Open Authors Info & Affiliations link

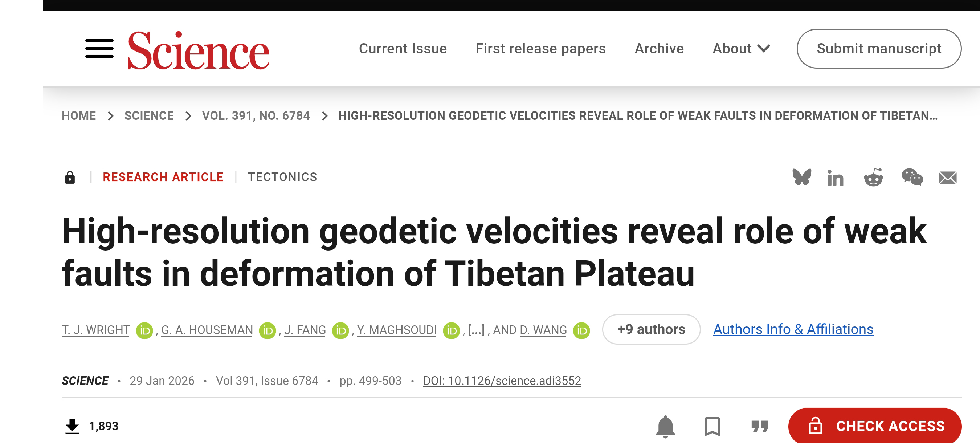point(793,330)
